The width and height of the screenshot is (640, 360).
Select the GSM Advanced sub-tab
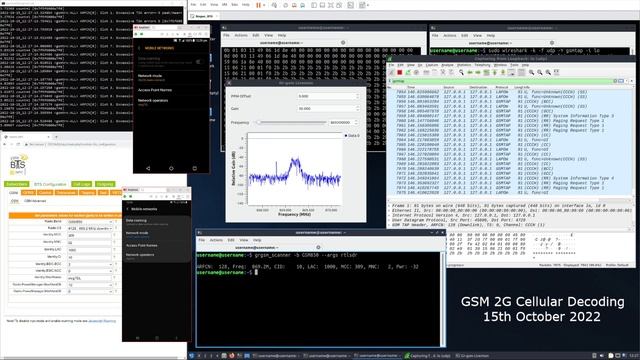pyautogui.click(x=35, y=201)
